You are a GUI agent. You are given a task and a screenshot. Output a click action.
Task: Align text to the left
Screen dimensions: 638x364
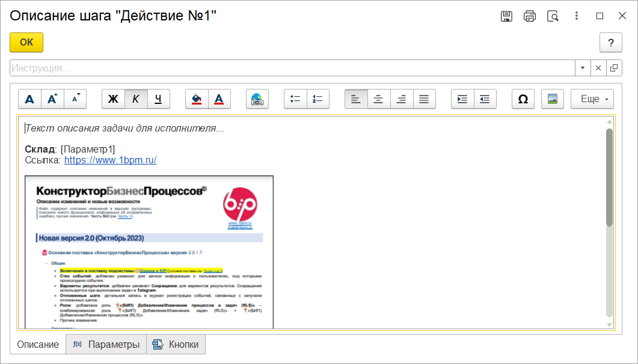point(356,99)
